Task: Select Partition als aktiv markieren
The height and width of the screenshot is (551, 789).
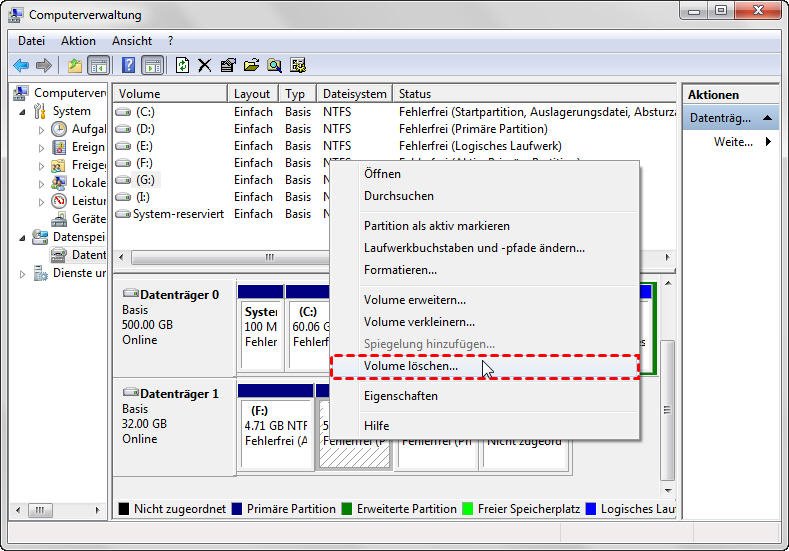Action: point(485,226)
